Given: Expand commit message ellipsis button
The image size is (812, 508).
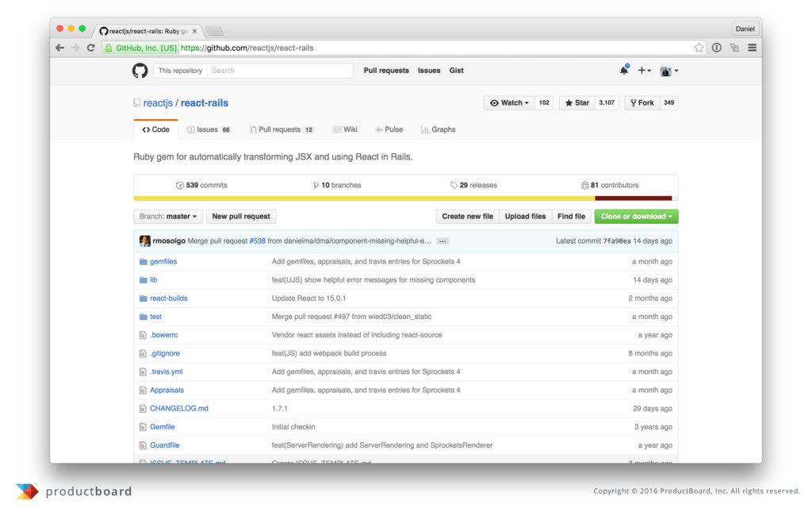Looking at the screenshot, I should (442, 241).
